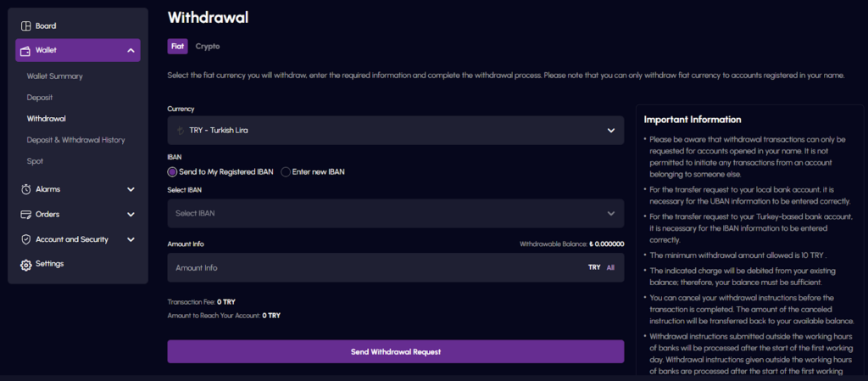Click the All amount link
Viewport: 868px width, 381px height.
pyautogui.click(x=610, y=267)
